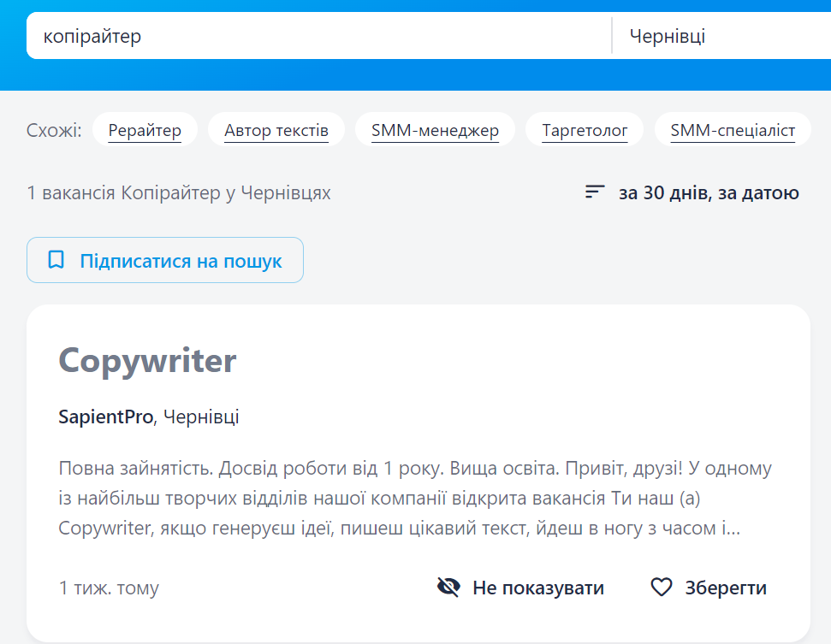Click the heart icon to save the vacancy
831x644 pixels.
click(662, 588)
